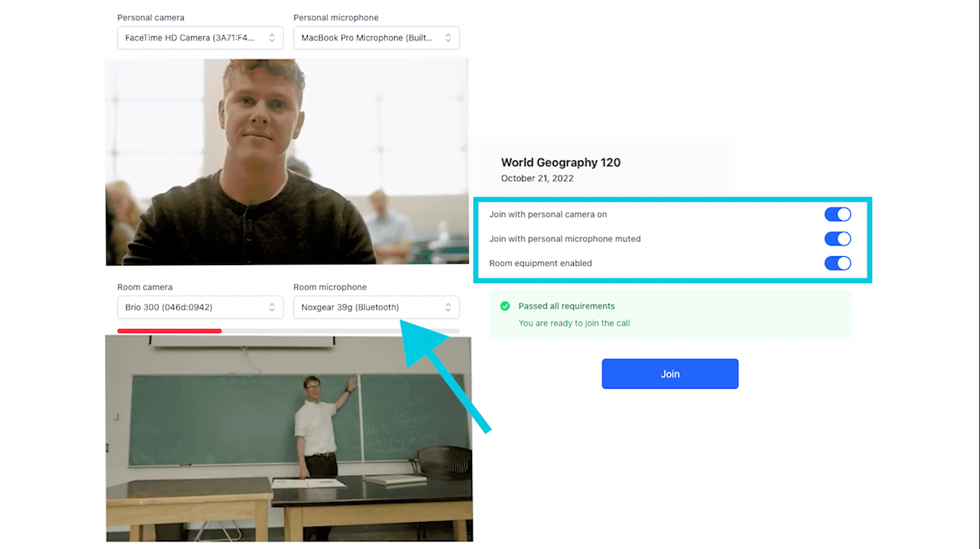Screen dimensions: 980x549
Task: Click the Room camera dropdown chevron arrows
Action: pyautogui.click(x=272, y=307)
